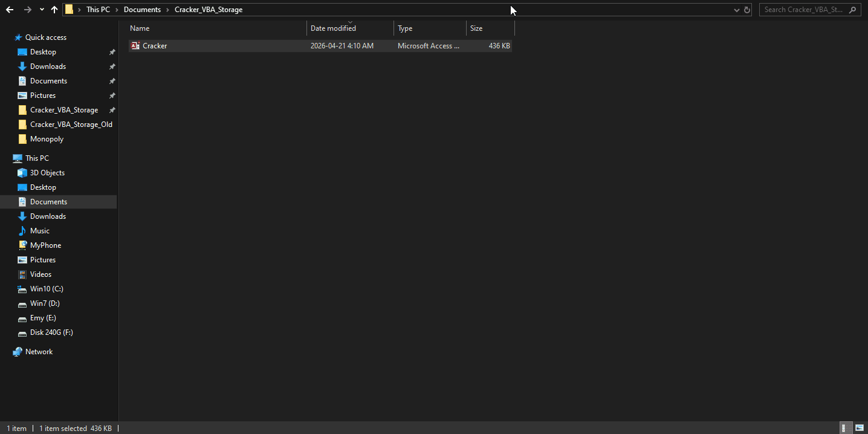This screenshot has height=434, width=868.
Task: Select the Network item in sidebar
Action: 39,352
